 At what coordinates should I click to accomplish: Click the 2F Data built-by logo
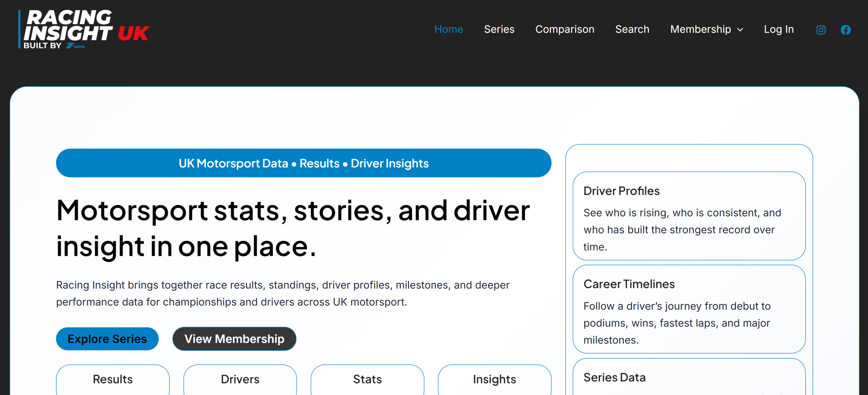(75, 46)
